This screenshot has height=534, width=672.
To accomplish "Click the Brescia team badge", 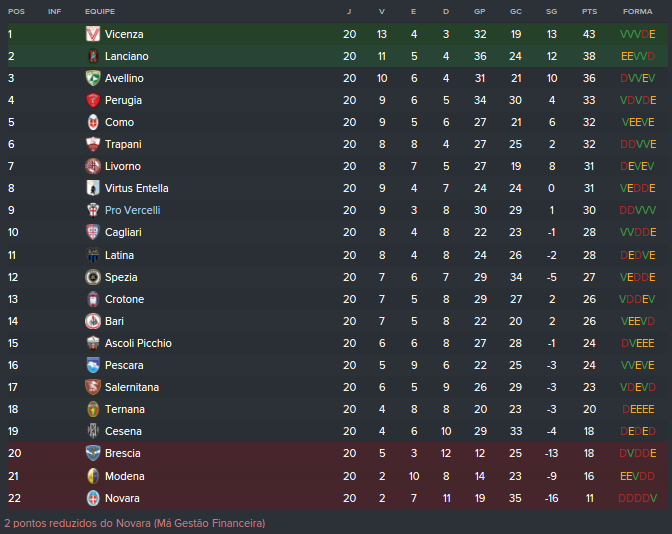I will pos(93,453).
